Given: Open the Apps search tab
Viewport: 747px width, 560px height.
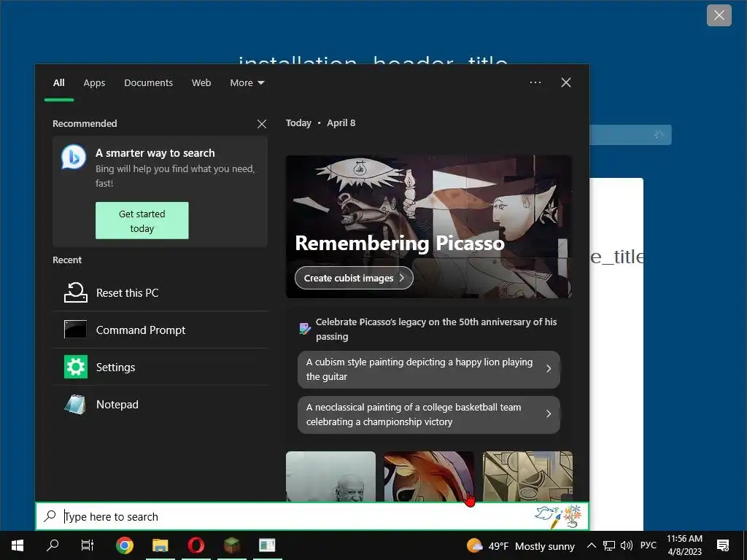Looking at the screenshot, I should click(x=94, y=83).
